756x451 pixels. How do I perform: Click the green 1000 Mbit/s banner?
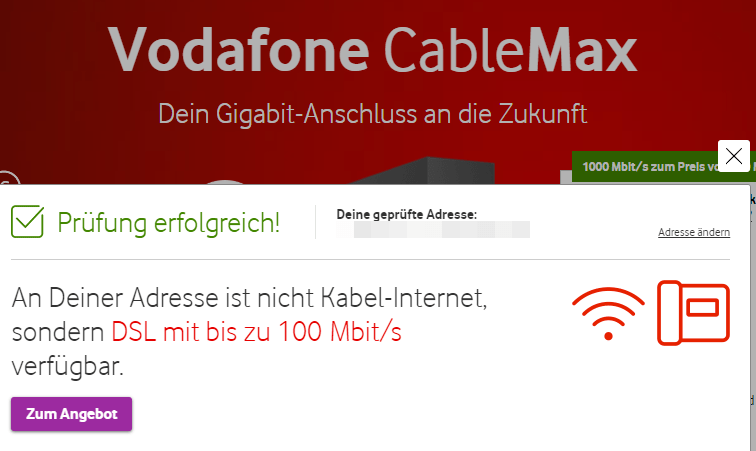coord(663,167)
